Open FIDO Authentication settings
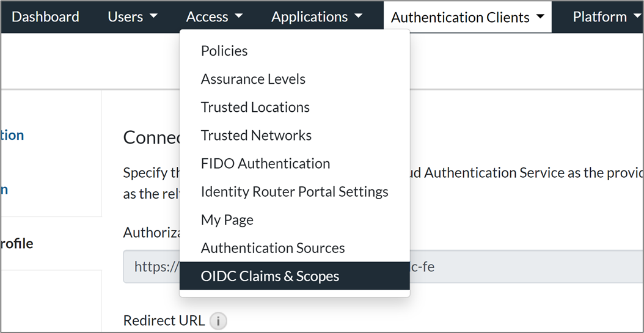 265,164
